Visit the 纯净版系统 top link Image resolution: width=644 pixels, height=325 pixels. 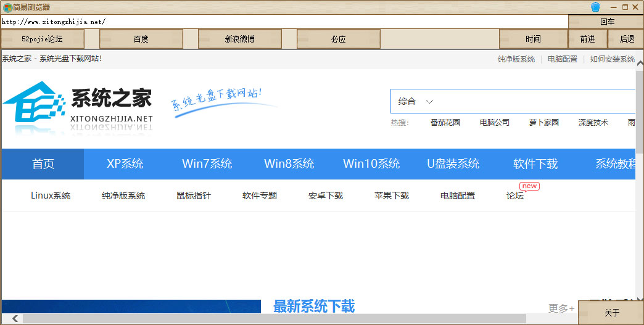pos(516,59)
